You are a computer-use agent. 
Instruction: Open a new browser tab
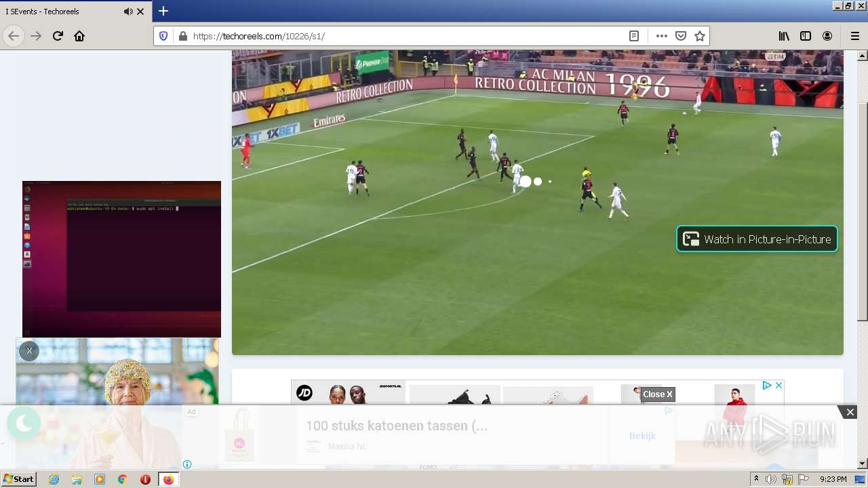click(163, 12)
